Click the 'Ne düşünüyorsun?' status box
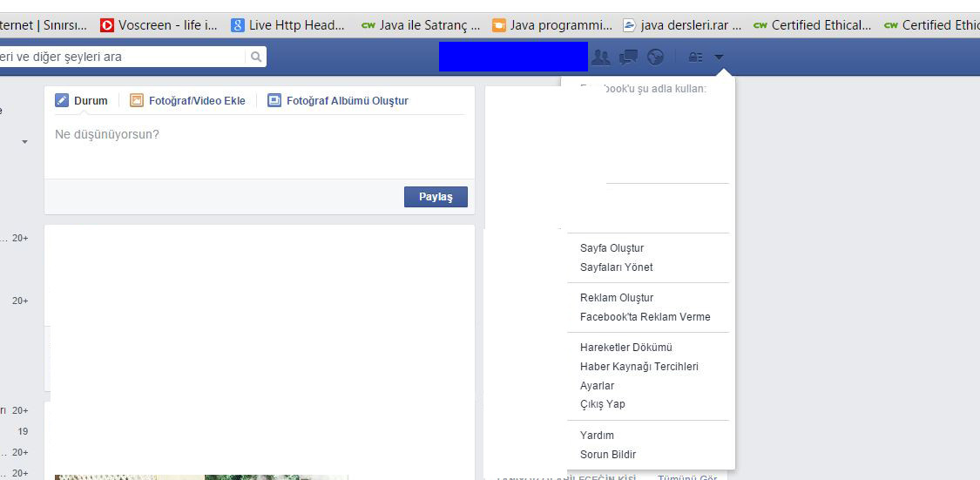980x480 pixels. 260,147
